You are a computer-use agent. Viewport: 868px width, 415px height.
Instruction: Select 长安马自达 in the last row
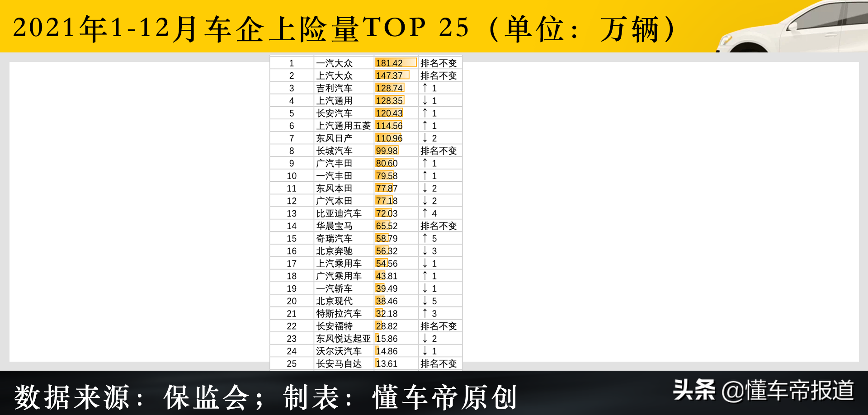(339, 363)
